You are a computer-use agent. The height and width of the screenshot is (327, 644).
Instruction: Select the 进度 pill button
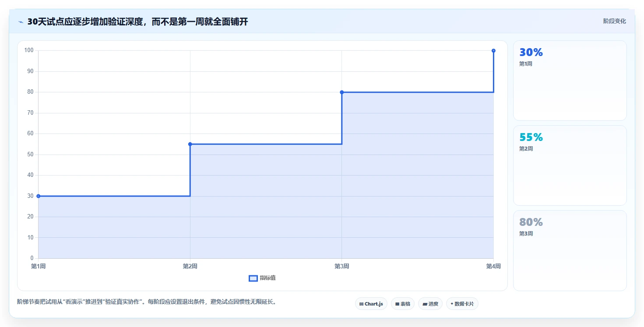tap(430, 304)
